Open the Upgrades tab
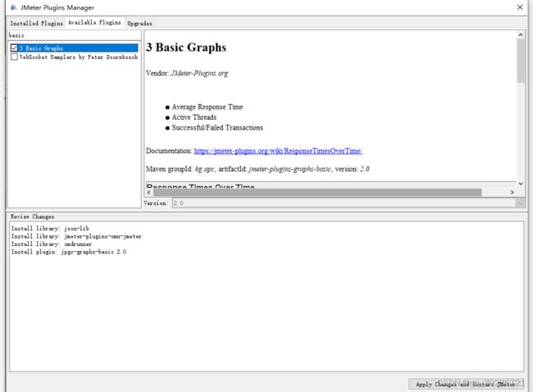Viewport: 533px width, 392px height. point(139,23)
